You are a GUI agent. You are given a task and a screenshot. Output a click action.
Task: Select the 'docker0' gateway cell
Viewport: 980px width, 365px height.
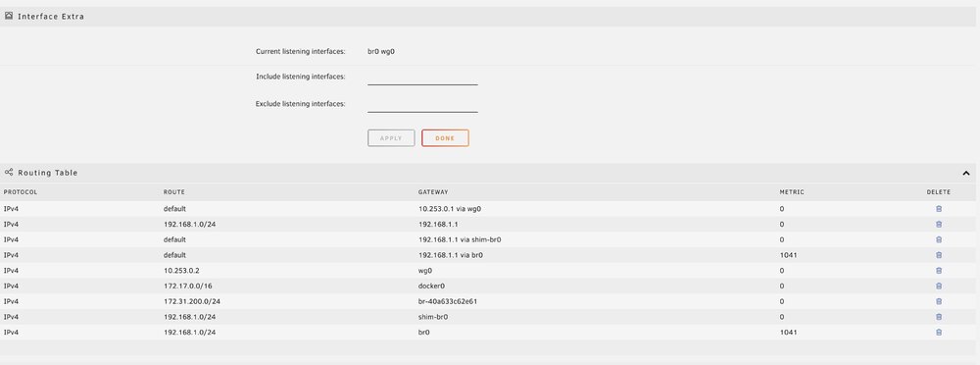pyautogui.click(x=431, y=287)
